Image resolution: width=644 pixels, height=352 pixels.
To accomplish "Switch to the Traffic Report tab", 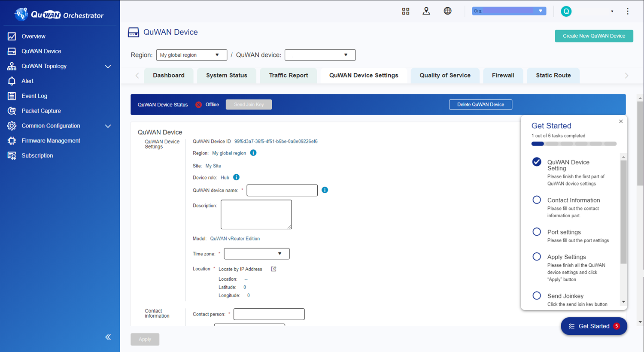I will pos(289,76).
